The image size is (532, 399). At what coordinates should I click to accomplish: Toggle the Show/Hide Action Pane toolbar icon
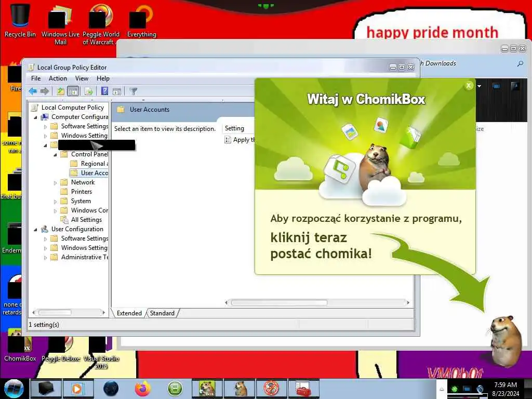point(117,91)
